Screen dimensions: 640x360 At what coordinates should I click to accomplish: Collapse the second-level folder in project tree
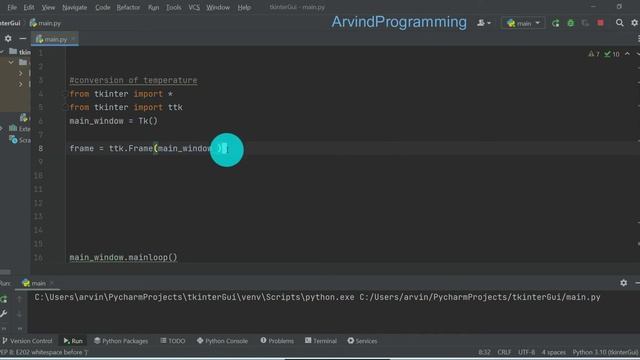[11, 62]
